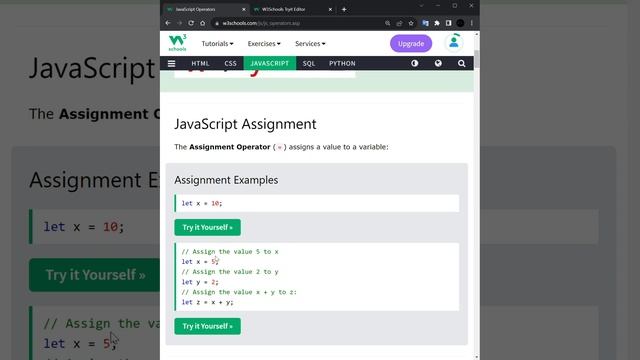This screenshot has width=640, height=360.
Task: Click the code line 'let y = 2;'
Action: click(x=200, y=282)
